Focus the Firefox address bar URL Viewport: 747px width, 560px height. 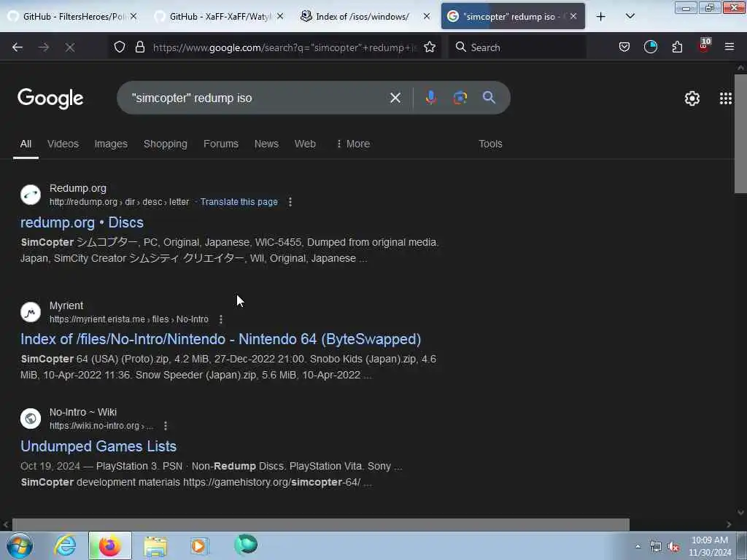(285, 47)
